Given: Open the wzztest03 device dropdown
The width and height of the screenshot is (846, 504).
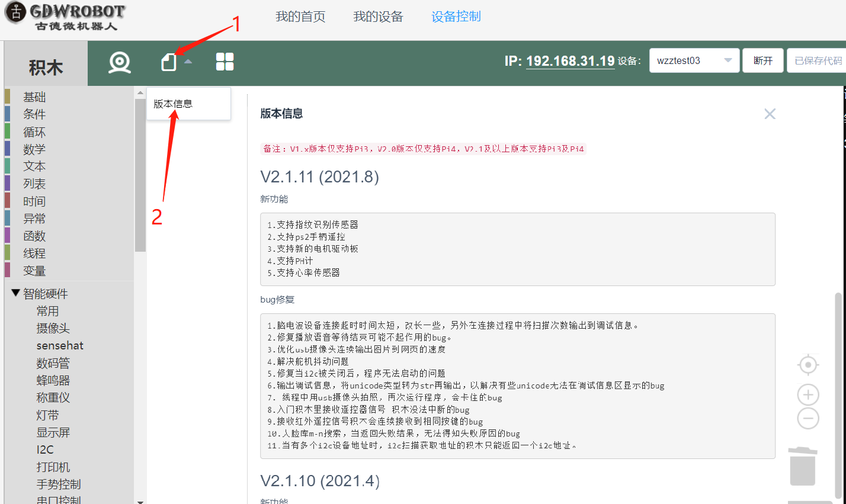Looking at the screenshot, I should [x=694, y=60].
